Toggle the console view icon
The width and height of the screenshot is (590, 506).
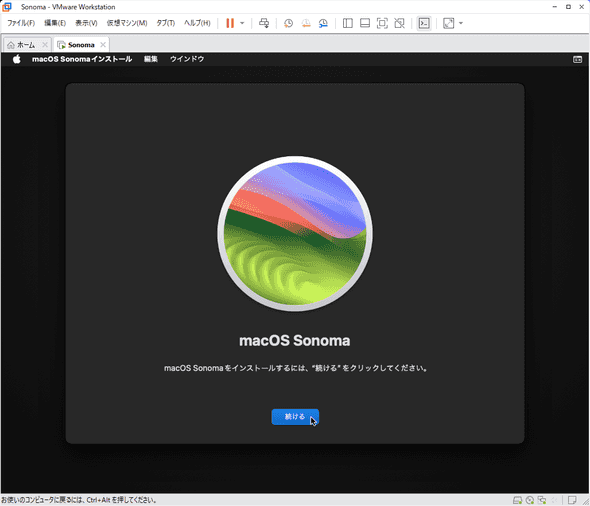[x=424, y=23]
